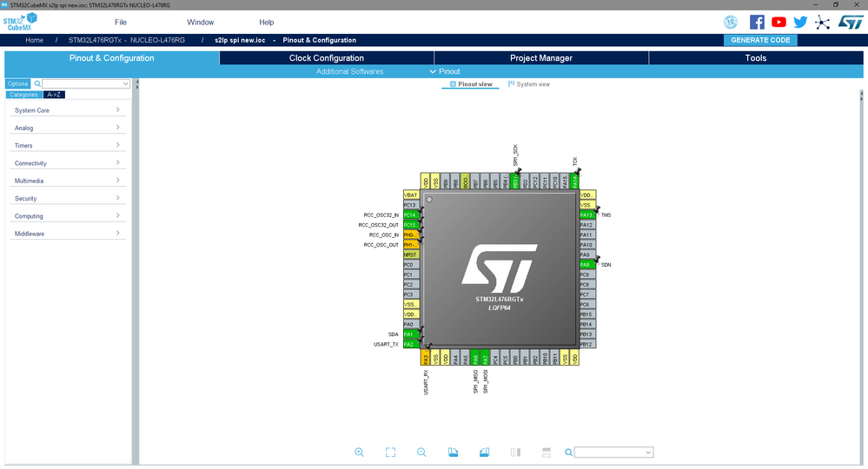This screenshot has width=868, height=469.
Task: Switch to System view
Action: coord(529,84)
